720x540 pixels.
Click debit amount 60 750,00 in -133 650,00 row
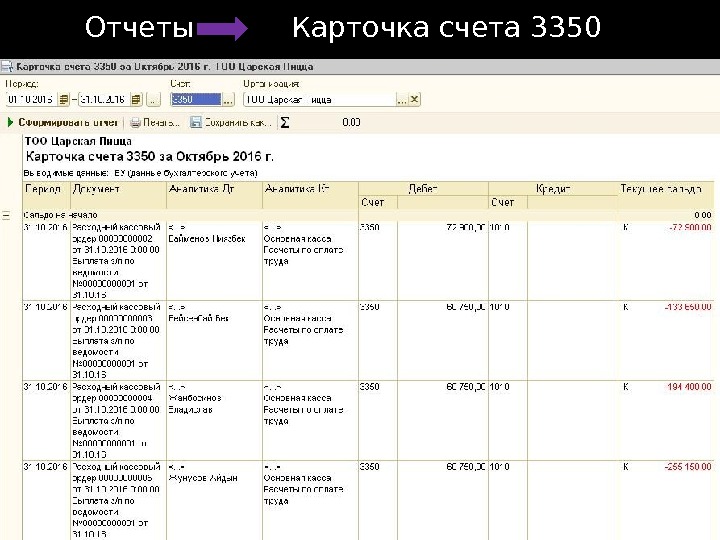(x=465, y=307)
